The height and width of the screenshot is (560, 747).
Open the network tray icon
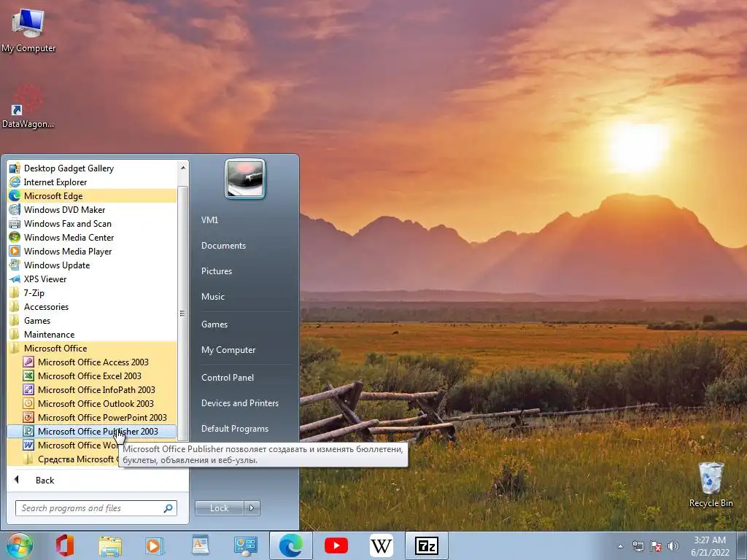(638, 546)
